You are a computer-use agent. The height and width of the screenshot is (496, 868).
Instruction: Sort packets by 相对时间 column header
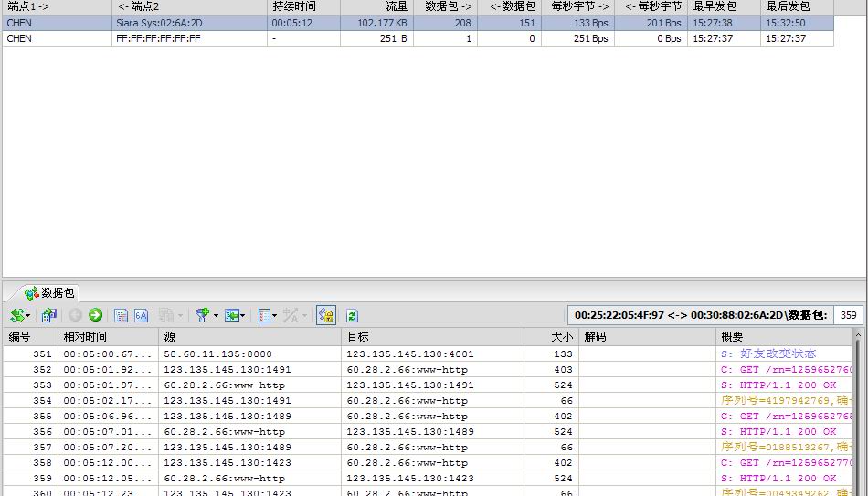[108, 337]
